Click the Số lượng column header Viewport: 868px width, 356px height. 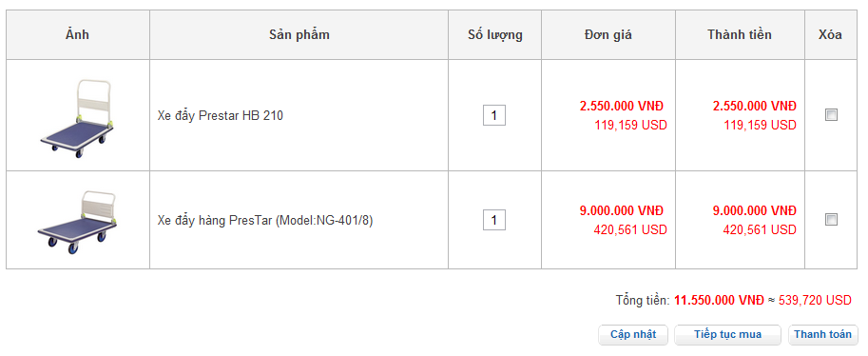point(495,35)
